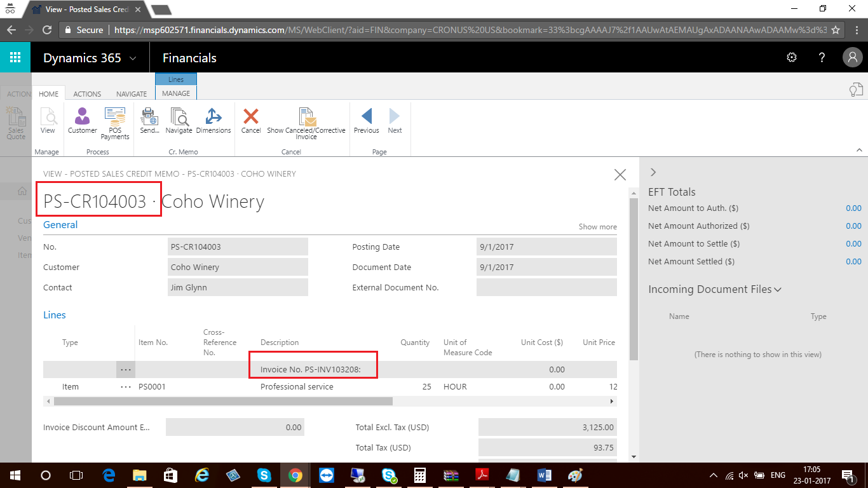Click the Home icon in left navigation
Image resolution: width=868 pixels, height=488 pixels.
click(22, 191)
